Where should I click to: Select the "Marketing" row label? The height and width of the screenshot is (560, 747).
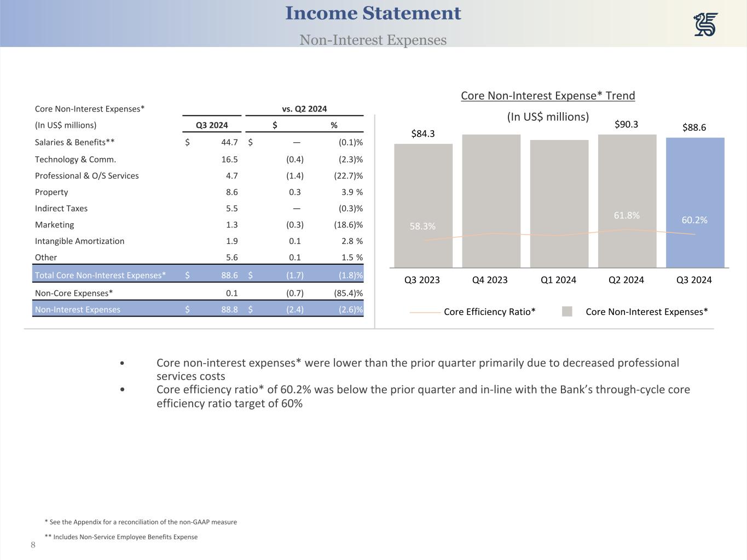tap(54, 225)
